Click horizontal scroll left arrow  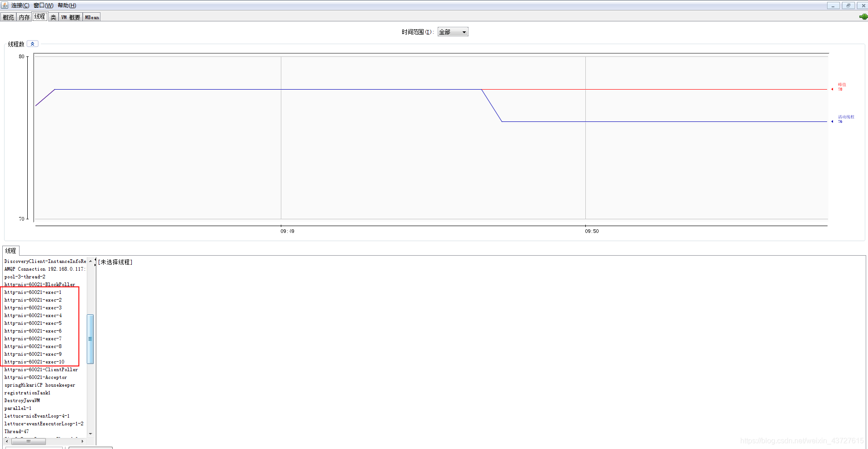pyautogui.click(x=7, y=441)
